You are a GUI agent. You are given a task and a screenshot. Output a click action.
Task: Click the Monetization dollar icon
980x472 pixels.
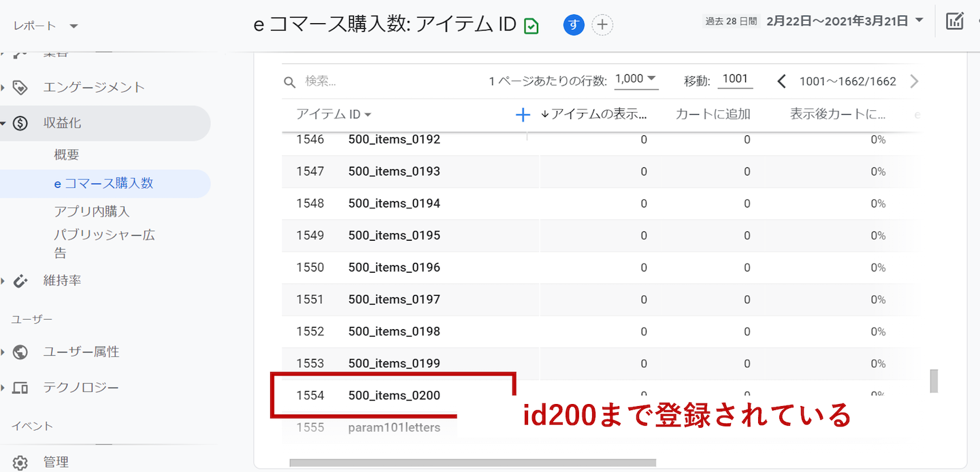tap(20, 123)
